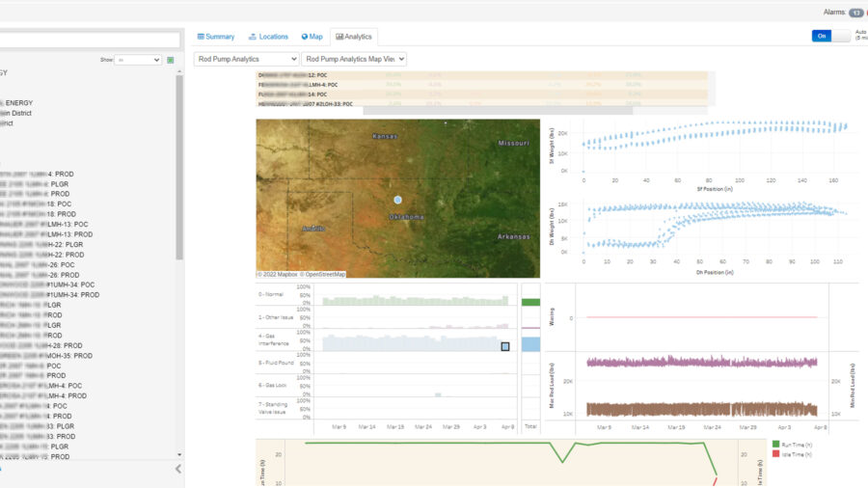The height and width of the screenshot is (488, 868).
Task: Click the well list scroll down arrow
Action: click(x=179, y=455)
